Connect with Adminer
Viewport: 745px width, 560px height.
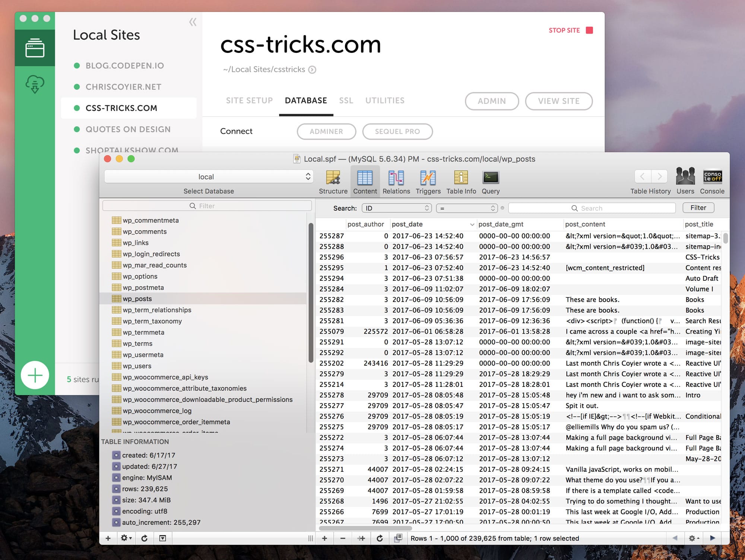(326, 131)
